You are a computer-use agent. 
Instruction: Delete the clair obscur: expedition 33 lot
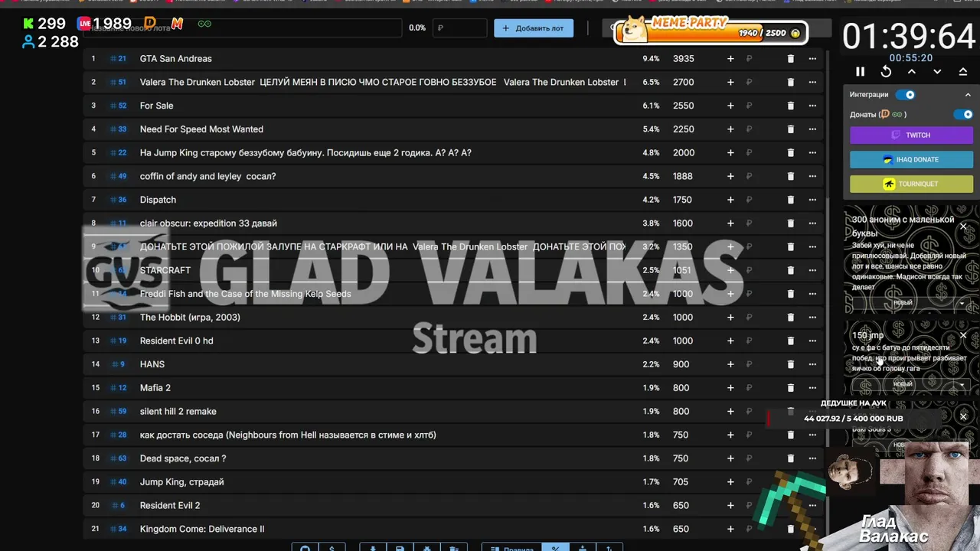(x=791, y=223)
